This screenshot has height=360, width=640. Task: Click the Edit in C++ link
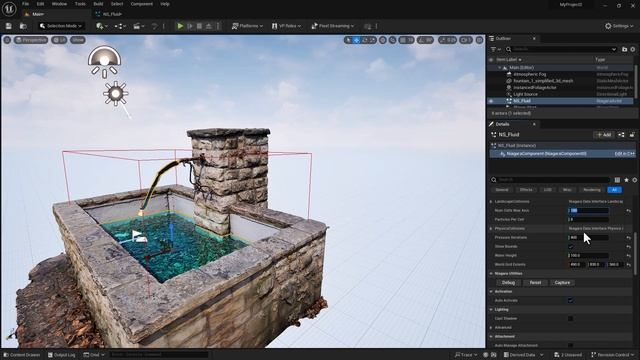[x=624, y=154]
